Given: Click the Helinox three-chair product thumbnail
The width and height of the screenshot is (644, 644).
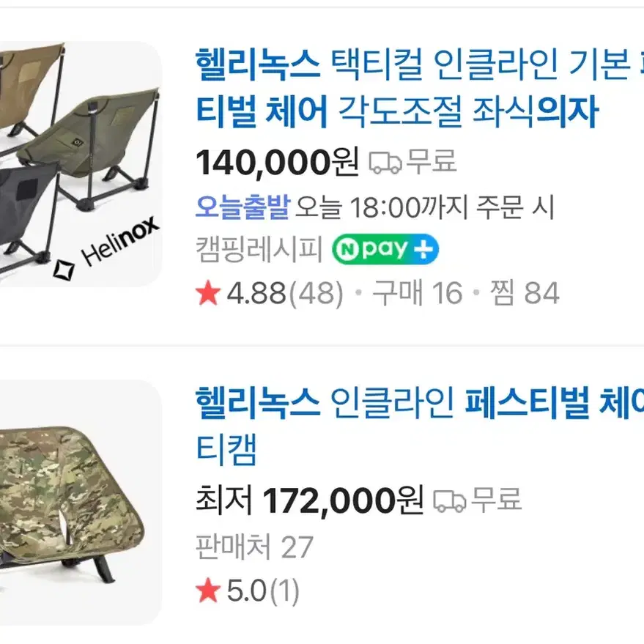Looking at the screenshot, I should [81, 164].
